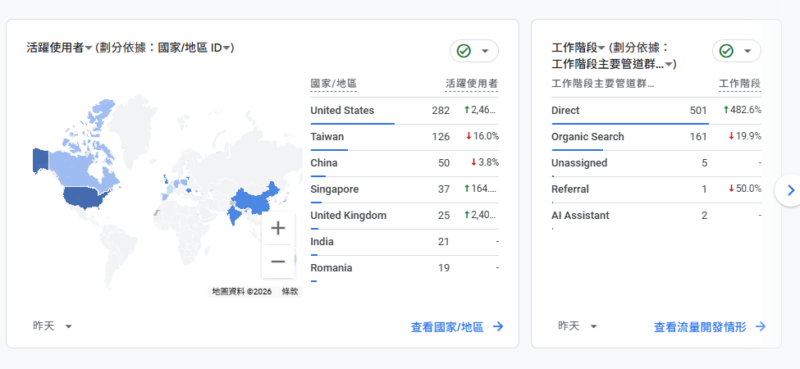Open the 國家/地區 ID dimension dropdown
This screenshot has width=800, height=369.
click(x=195, y=48)
